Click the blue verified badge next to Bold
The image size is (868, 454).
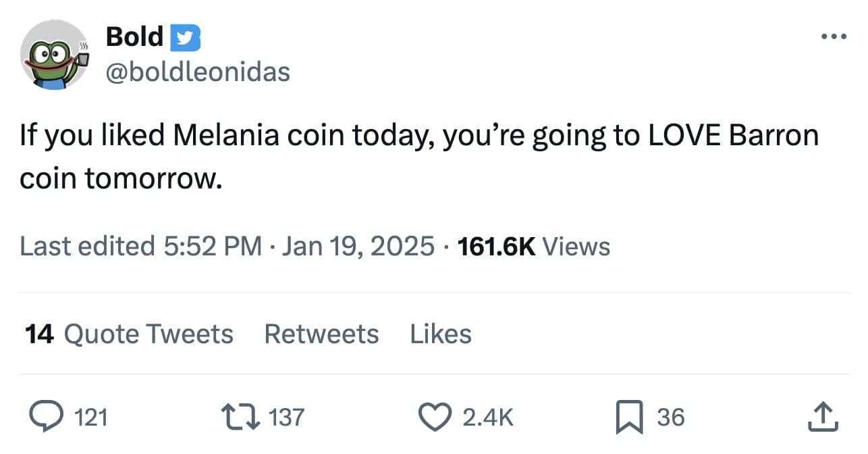184,37
